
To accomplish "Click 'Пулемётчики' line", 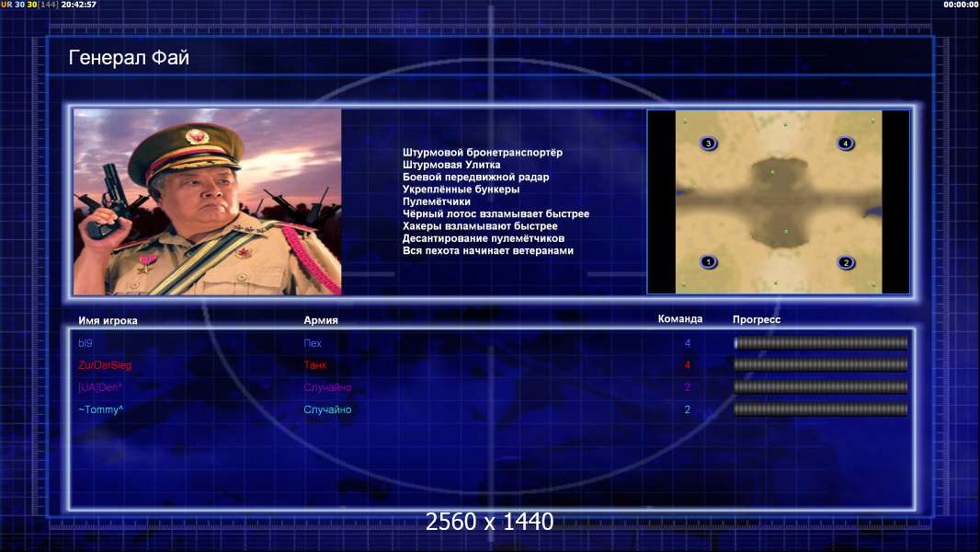I will click(x=437, y=201).
